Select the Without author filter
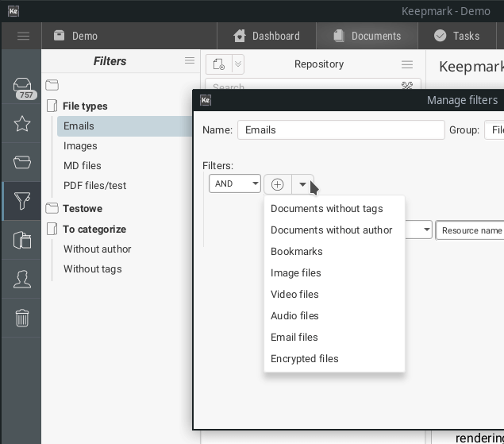 pyautogui.click(x=97, y=249)
